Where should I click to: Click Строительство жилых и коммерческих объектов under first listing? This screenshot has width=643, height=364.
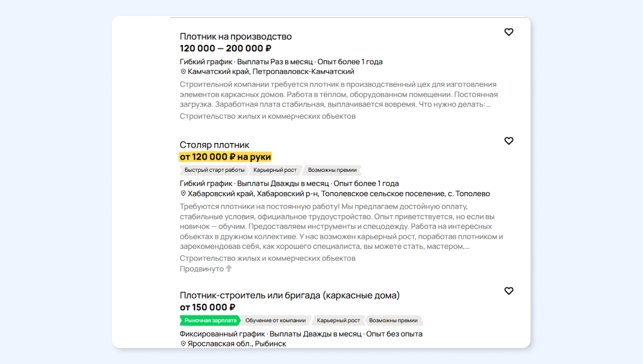pos(267,116)
